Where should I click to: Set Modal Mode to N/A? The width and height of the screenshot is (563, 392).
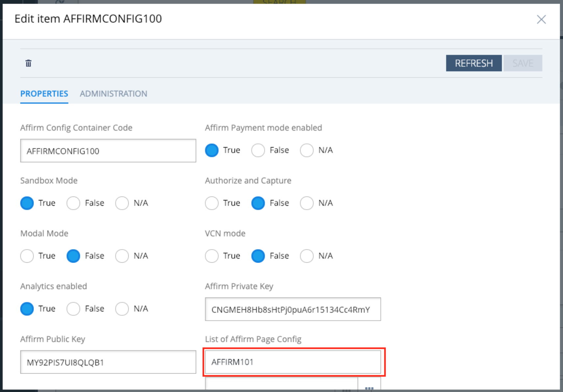(122, 256)
